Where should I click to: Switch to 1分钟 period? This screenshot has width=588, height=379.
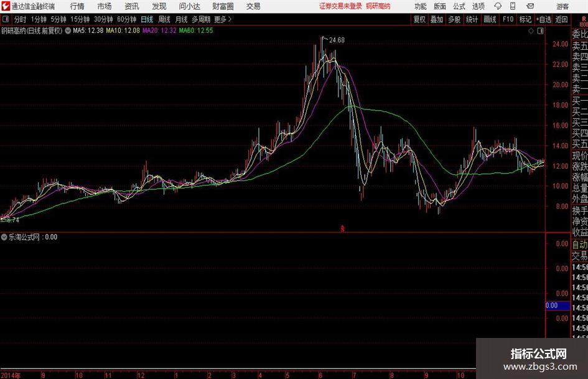39,19
